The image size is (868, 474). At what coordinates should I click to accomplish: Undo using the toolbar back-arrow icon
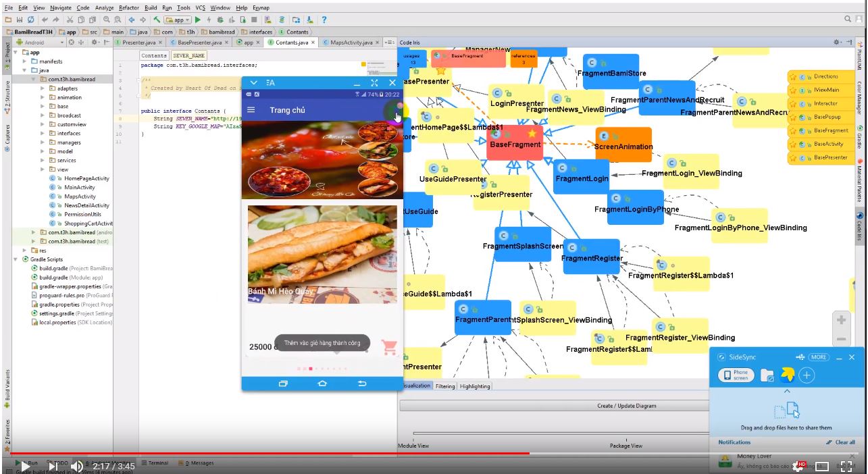pyautogui.click(x=45, y=20)
